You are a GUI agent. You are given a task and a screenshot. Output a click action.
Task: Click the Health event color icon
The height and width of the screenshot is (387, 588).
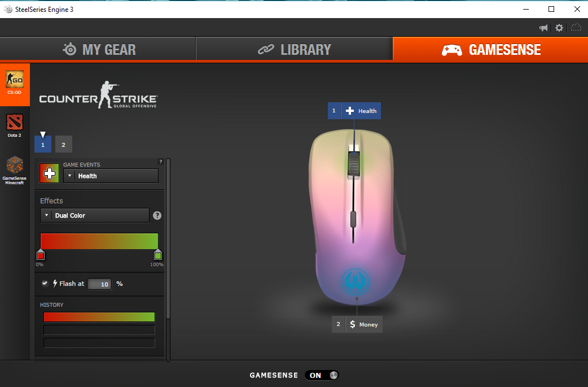tap(49, 173)
